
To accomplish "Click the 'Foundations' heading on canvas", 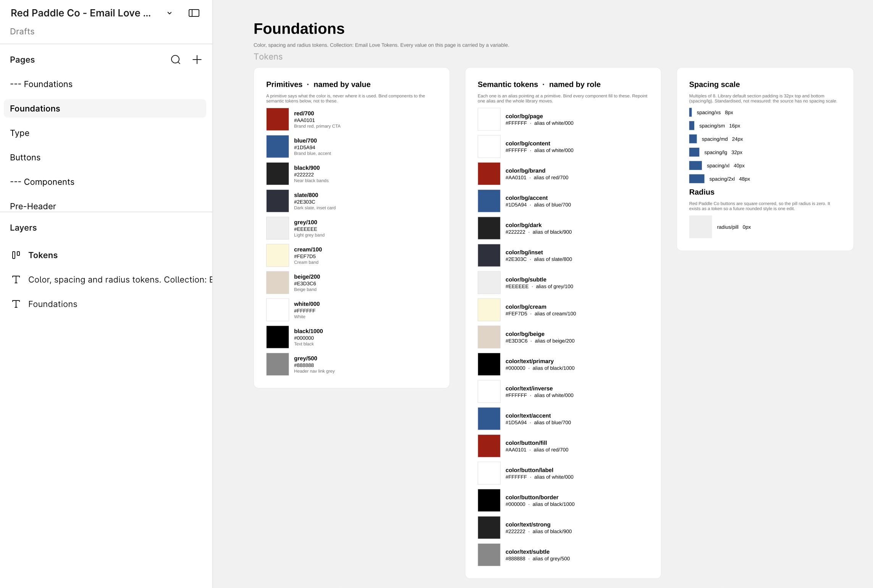I will [299, 29].
